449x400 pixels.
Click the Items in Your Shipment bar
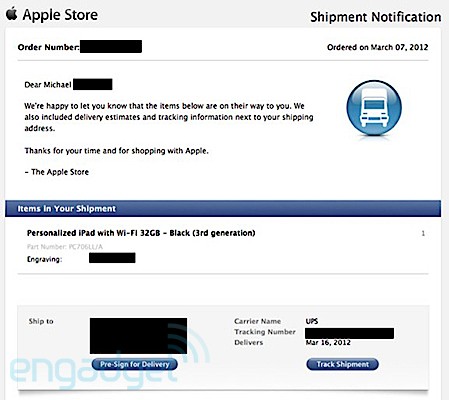(223, 209)
